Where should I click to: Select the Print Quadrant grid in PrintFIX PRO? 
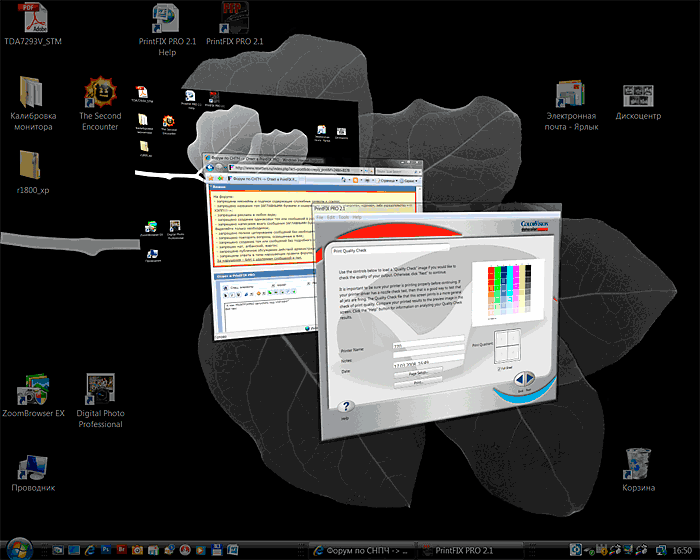[508, 347]
